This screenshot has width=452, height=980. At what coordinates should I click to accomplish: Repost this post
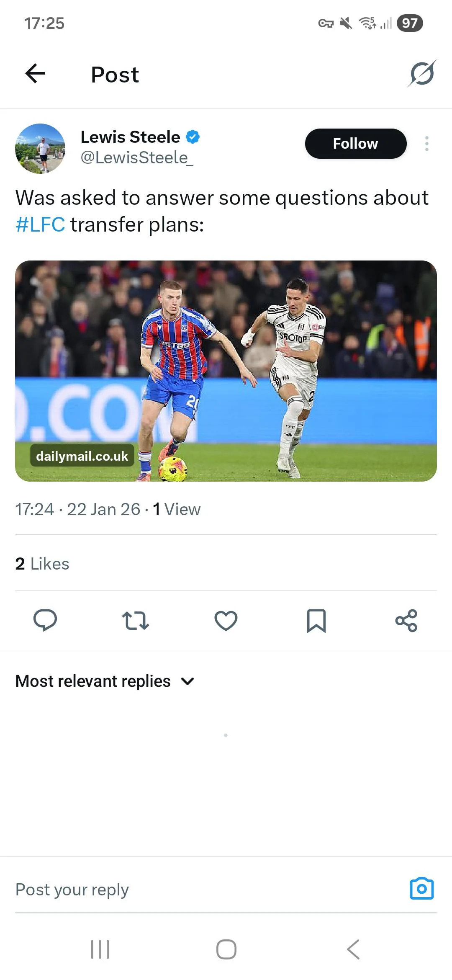135,620
